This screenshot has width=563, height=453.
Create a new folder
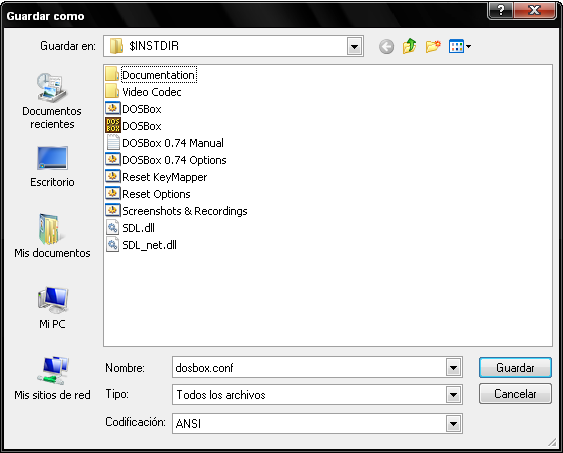(433, 46)
